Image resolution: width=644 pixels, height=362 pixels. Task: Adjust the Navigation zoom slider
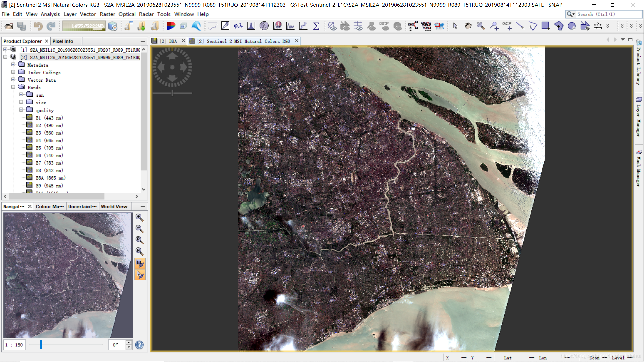pyautogui.click(x=41, y=344)
